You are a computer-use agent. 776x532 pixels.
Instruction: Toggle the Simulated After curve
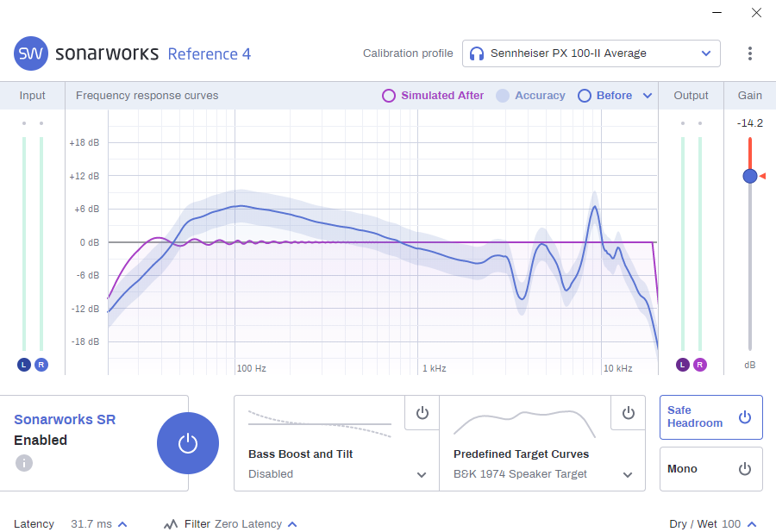click(433, 96)
